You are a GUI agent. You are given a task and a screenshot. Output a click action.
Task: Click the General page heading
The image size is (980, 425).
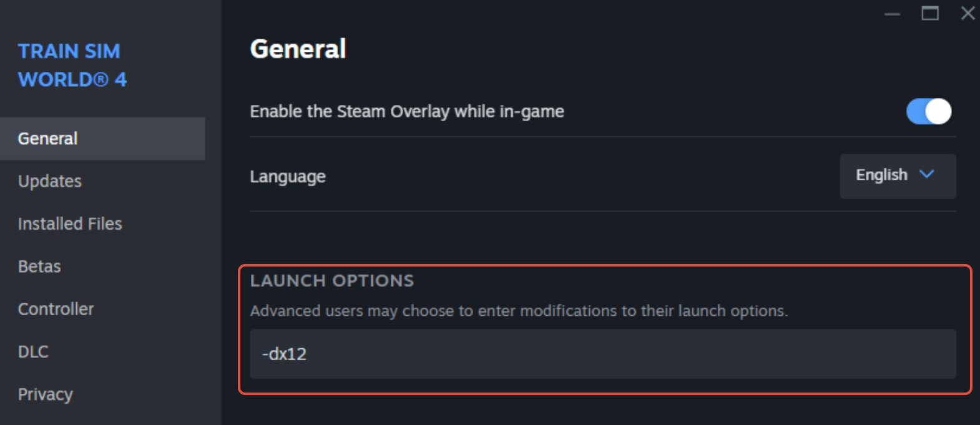point(298,49)
